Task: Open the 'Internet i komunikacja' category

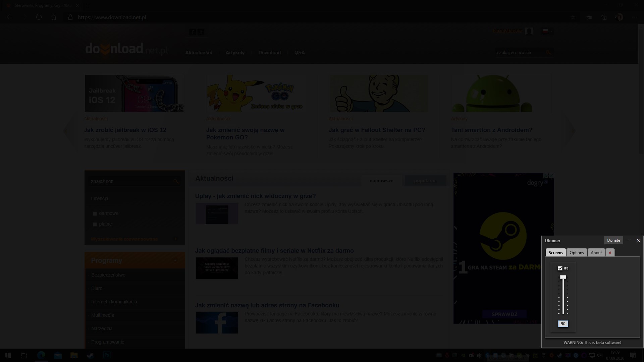Action: (114, 302)
